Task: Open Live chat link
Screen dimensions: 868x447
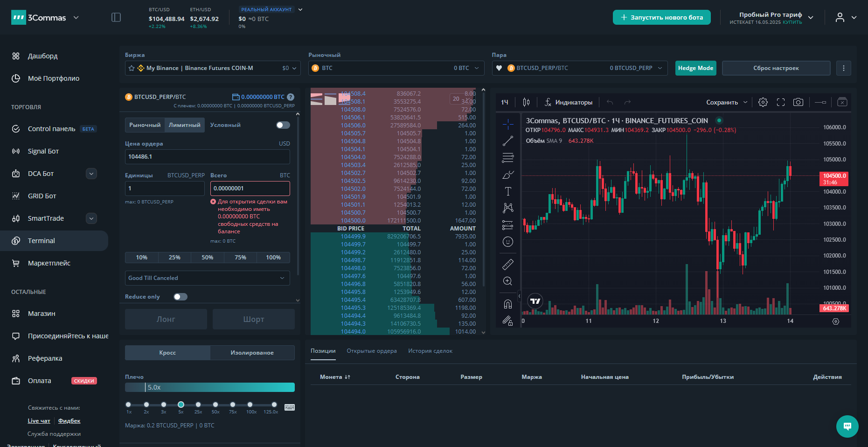Action: tap(39, 421)
